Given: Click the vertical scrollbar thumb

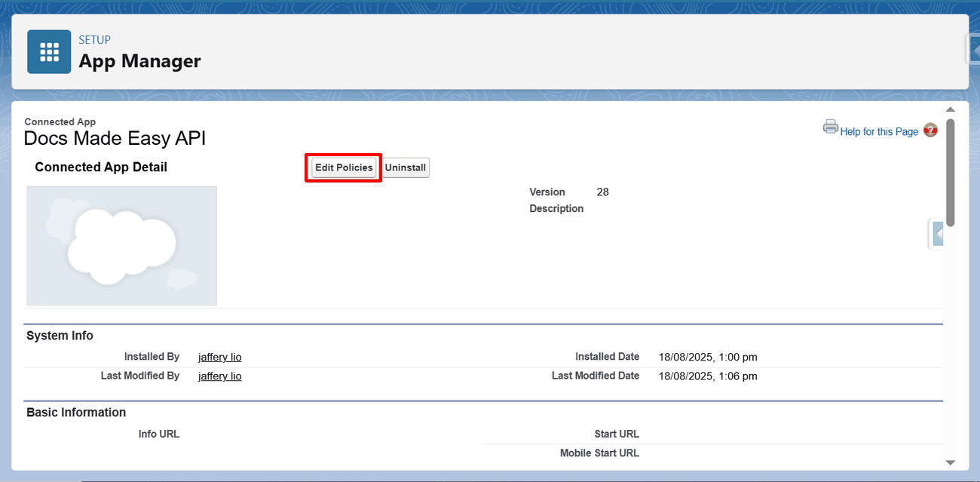Looking at the screenshot, I should [950, 173].
